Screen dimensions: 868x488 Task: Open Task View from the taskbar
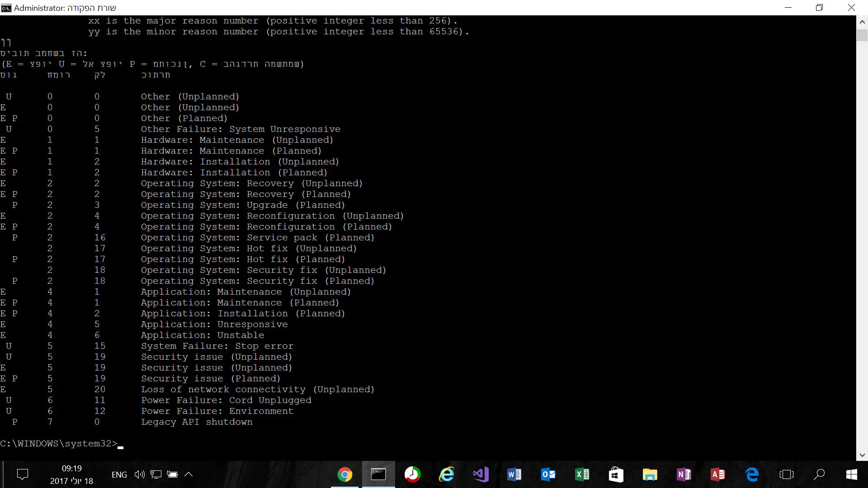point(786,474)
